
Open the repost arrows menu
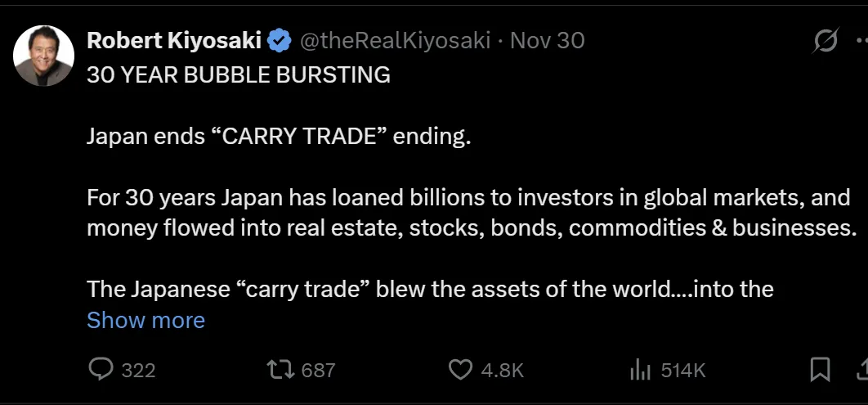[x=280, y=370]
